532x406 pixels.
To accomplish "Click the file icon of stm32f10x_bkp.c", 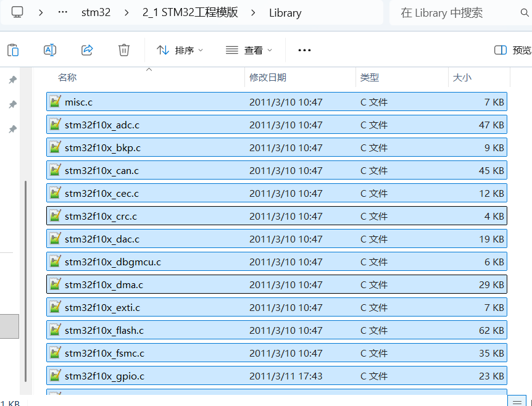I will tap(55, 147).
